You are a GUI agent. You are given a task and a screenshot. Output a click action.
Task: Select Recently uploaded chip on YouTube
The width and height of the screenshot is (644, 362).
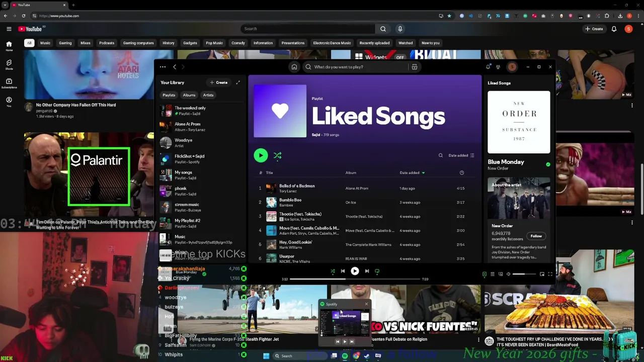(374, 43)
